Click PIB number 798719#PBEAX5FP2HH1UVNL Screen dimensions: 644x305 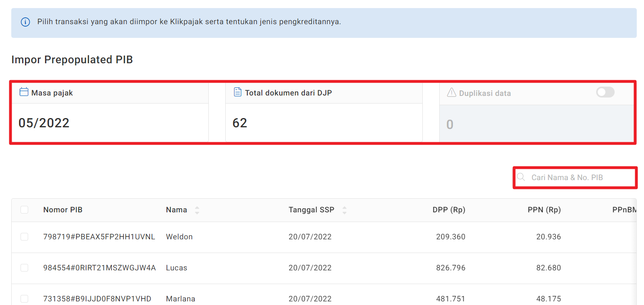click(x=99, y=237)
